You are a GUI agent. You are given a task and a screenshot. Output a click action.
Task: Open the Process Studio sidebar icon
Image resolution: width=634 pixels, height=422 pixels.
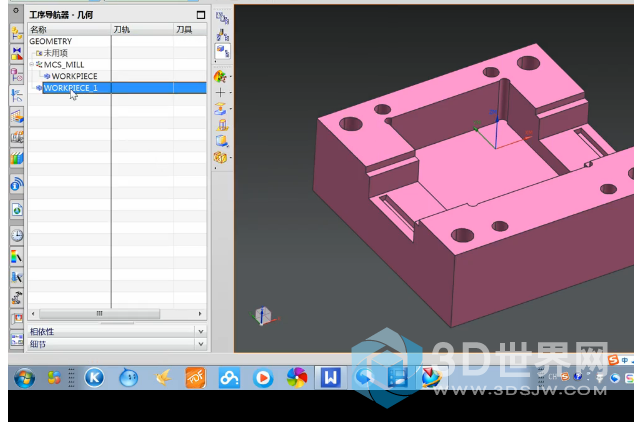tap(17, 277)
